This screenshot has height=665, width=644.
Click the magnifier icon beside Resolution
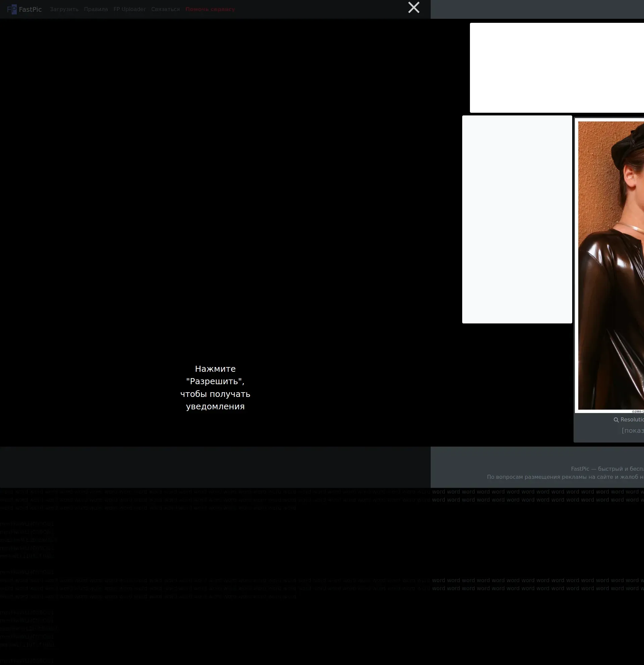coord(616,420)
